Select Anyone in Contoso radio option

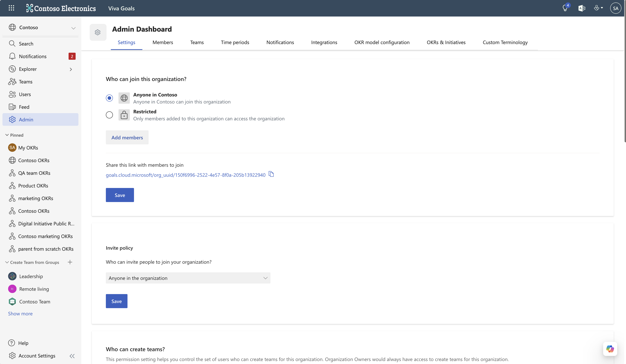109,98
